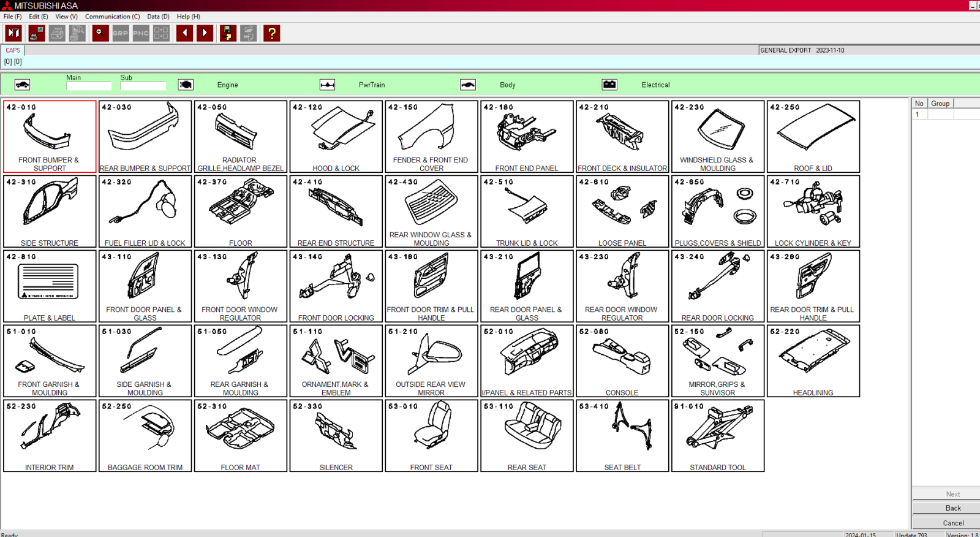Image resolution: width=980 pixels, height=537 pixels.
Task: Click the floppy disk save icon
Action: [x=228, y=33]
